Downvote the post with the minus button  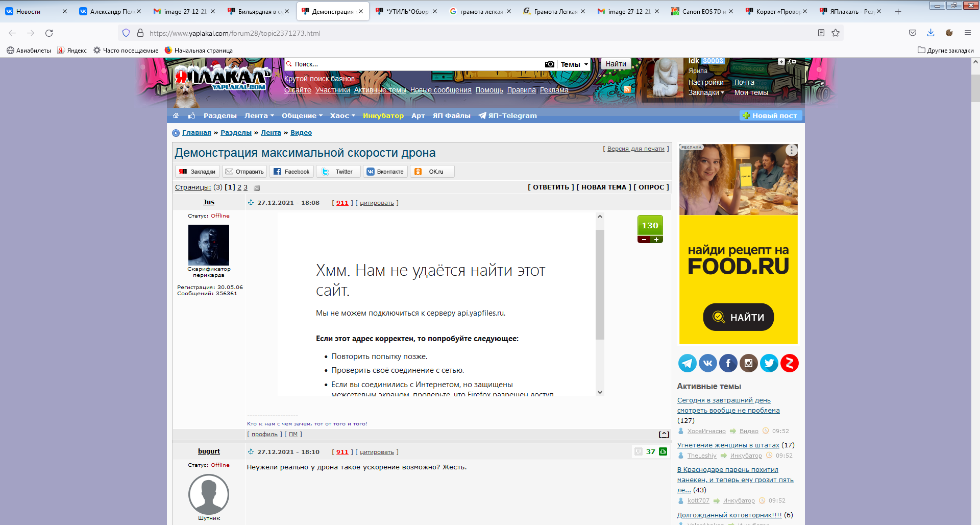click(x=644, y=240)
